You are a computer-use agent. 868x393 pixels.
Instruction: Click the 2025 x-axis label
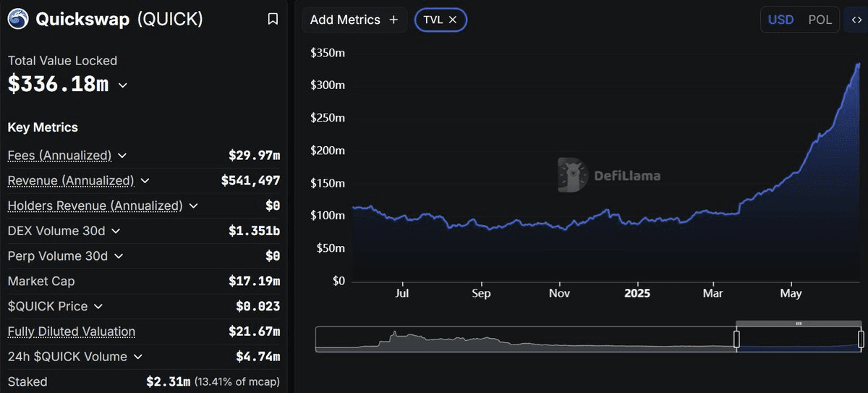(637, 293)
